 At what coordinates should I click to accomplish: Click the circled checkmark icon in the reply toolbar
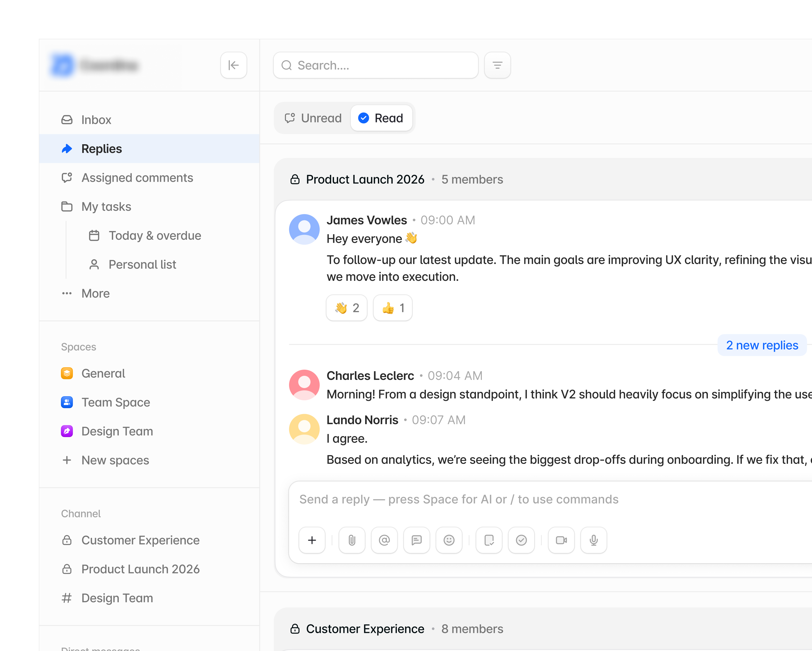521,540
